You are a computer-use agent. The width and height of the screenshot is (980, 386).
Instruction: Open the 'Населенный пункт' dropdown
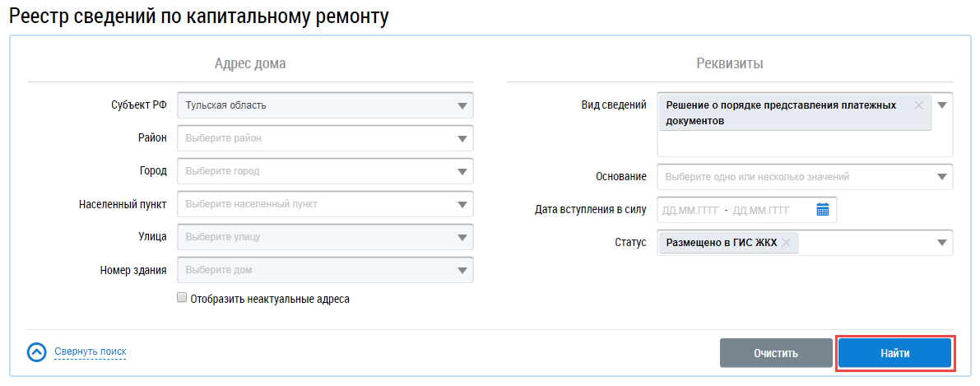pos(462,204)
